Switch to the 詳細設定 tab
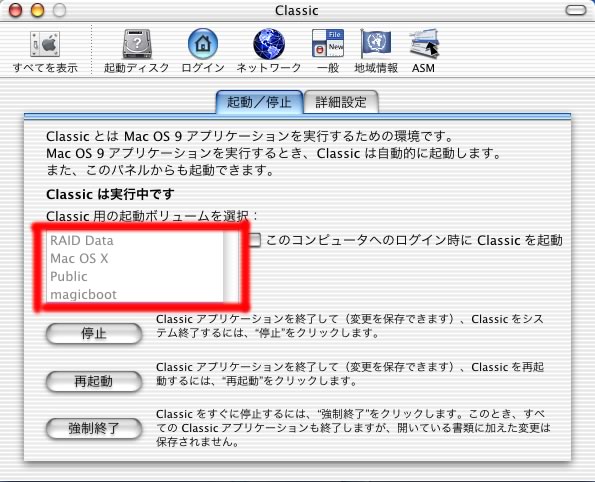Viewport: 595px width, 482px height. click(341, 102)
